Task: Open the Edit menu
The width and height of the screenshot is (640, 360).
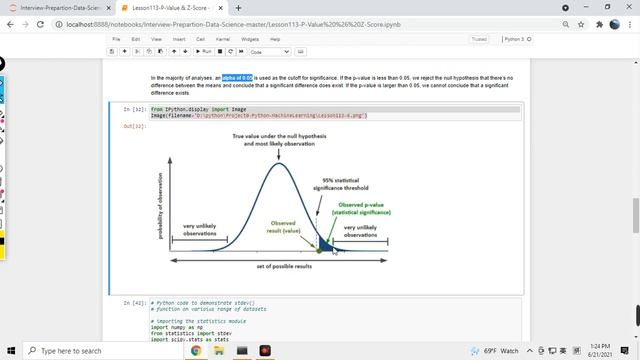Action: (136, 39)
